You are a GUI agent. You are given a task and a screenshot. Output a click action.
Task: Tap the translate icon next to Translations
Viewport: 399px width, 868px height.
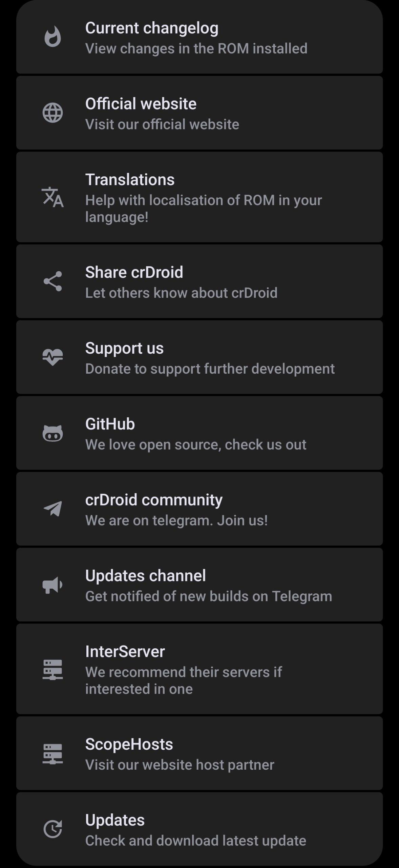(x=52, y=197)
